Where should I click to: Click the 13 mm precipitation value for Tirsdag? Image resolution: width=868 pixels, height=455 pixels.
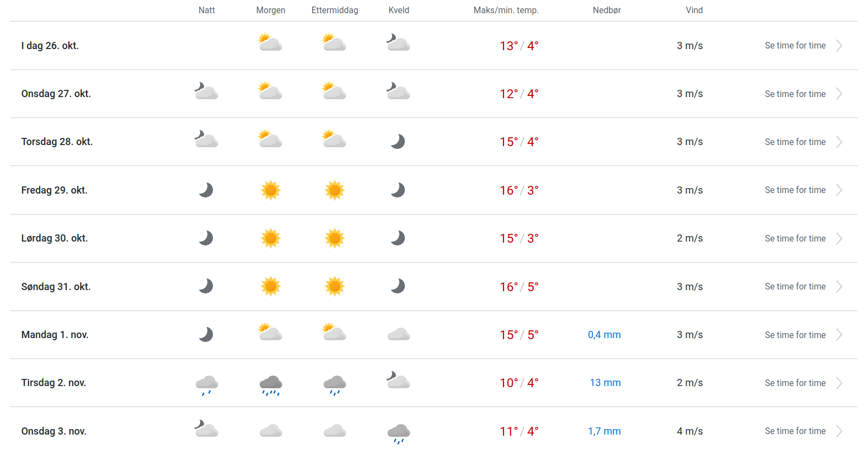605,383
